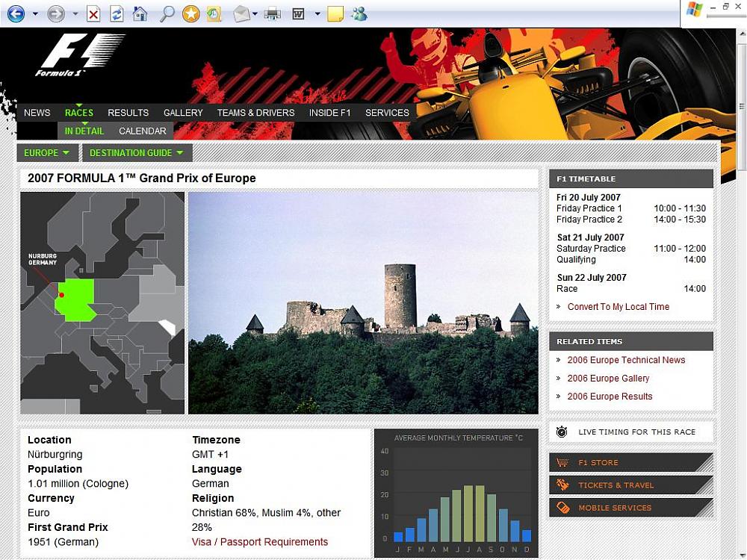Click the Print icon in toolbar
This screenshot has height=560, width=747.
pos(272,13)
